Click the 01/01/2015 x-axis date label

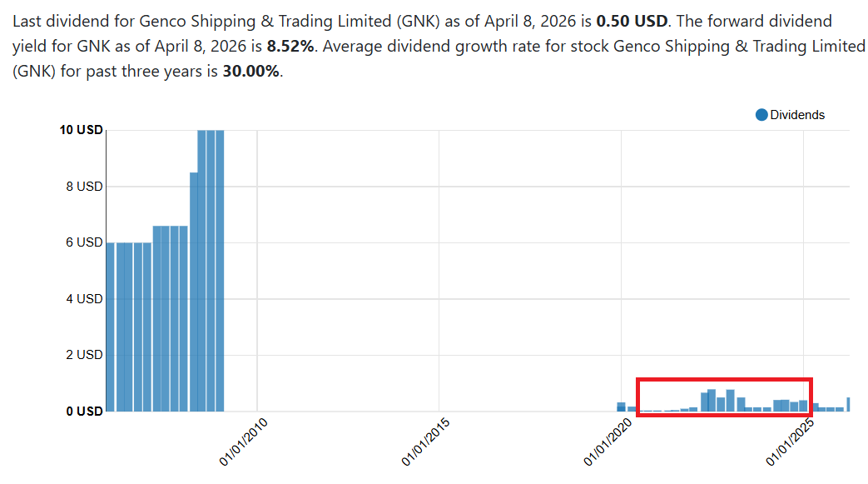click(424, 440)
